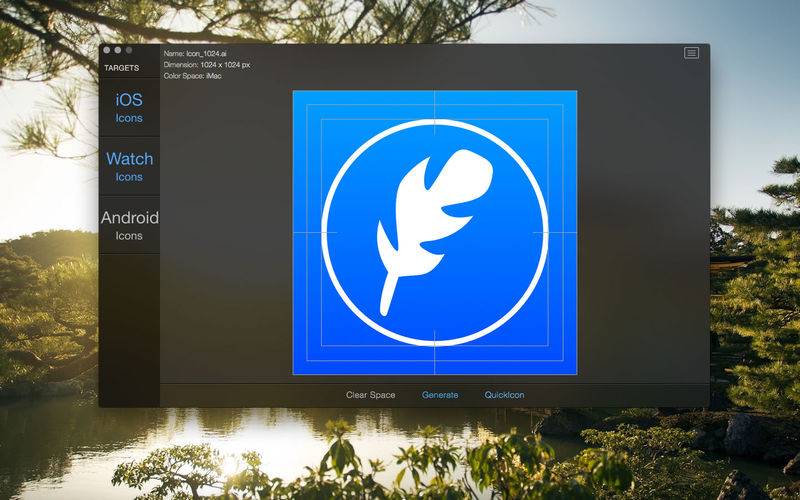Select the Android Icons target
Viewport: 800px width, 500px height.
[129, 226]
